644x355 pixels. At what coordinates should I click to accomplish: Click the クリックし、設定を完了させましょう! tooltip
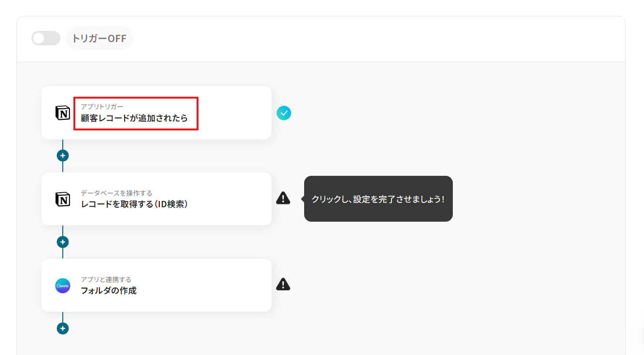pyautogui.click(x=378, y=199)
